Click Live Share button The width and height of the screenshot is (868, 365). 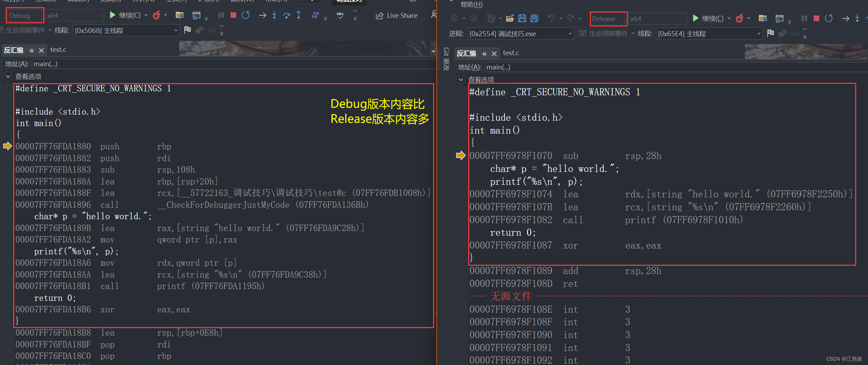[x=397, y=15]
